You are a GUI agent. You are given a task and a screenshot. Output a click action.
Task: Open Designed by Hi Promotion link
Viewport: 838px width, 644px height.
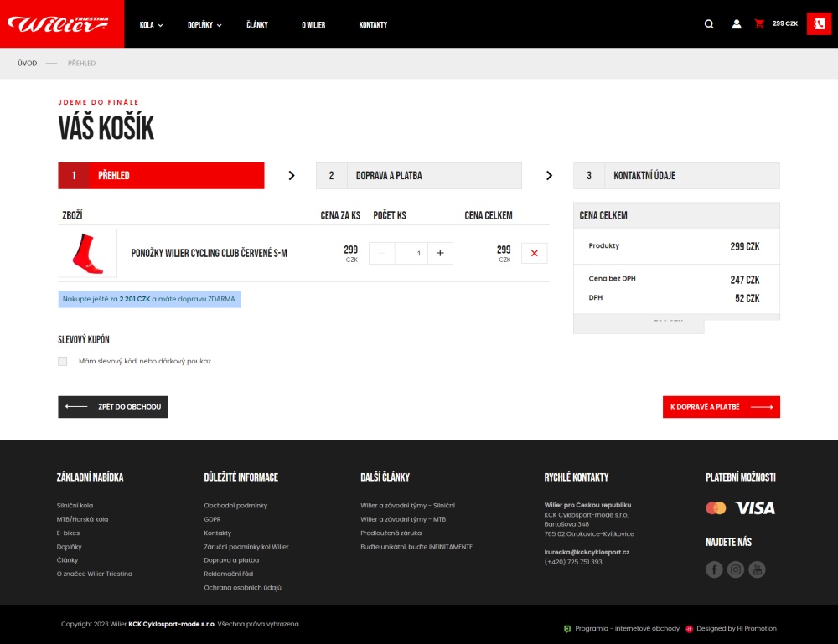(737, 629)
